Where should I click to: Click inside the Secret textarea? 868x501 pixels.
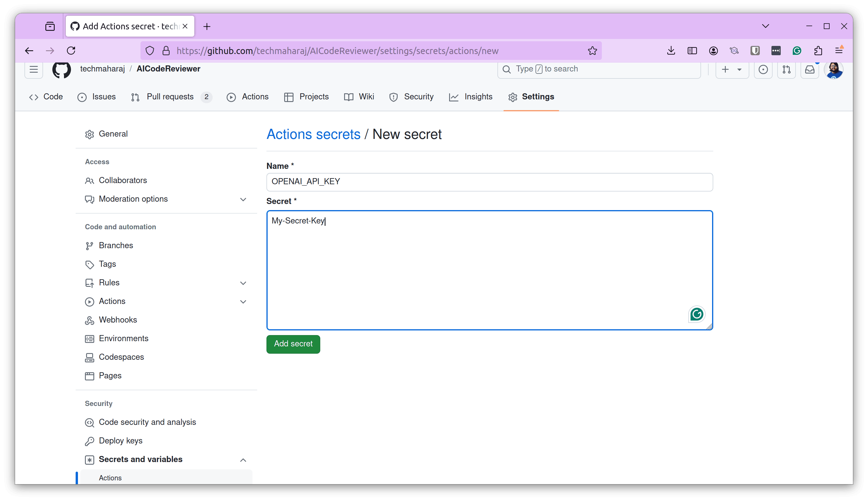pos(490,270)
